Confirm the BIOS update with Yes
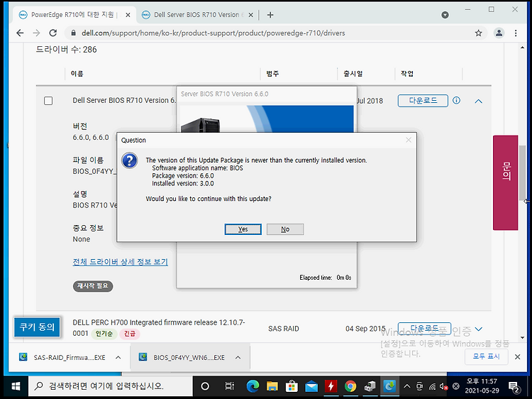 click(243, 229)
